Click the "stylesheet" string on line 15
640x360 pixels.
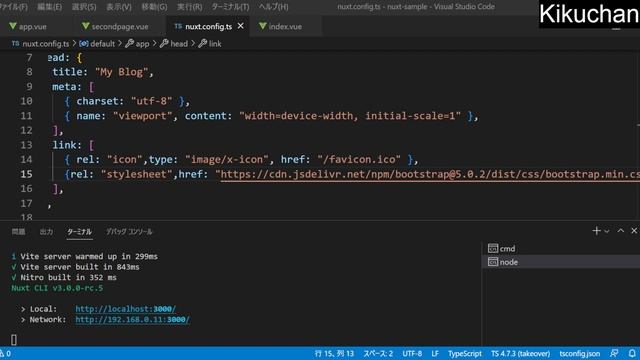[137, 174]
